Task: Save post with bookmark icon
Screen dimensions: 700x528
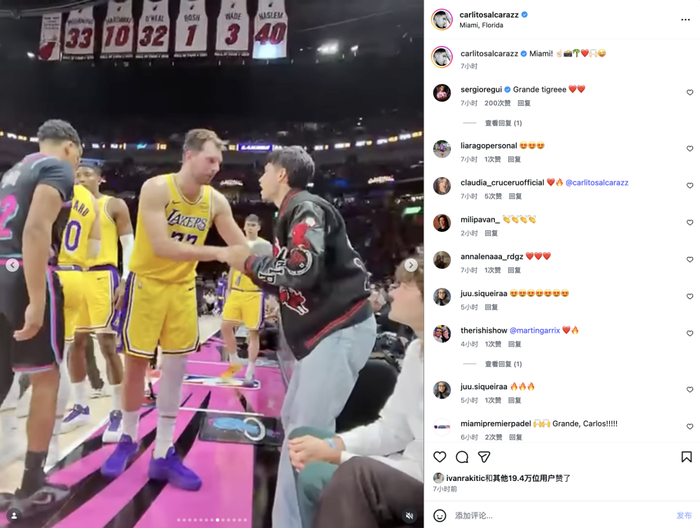Action: point(686,457)
